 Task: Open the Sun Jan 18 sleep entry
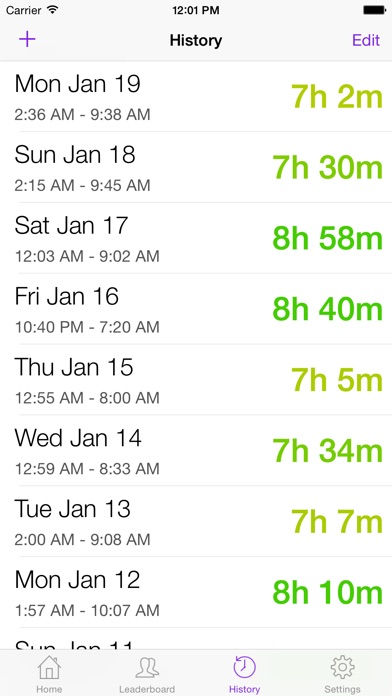click(x=196, y=167)
